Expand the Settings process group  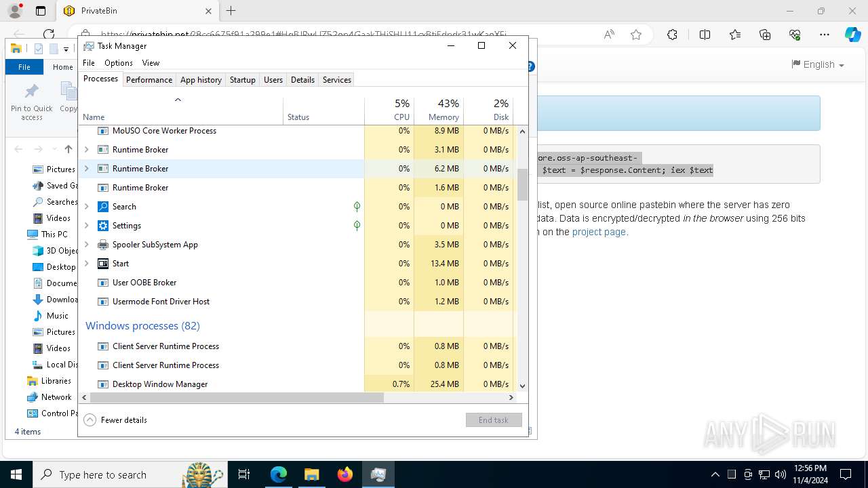coord(86,226)
